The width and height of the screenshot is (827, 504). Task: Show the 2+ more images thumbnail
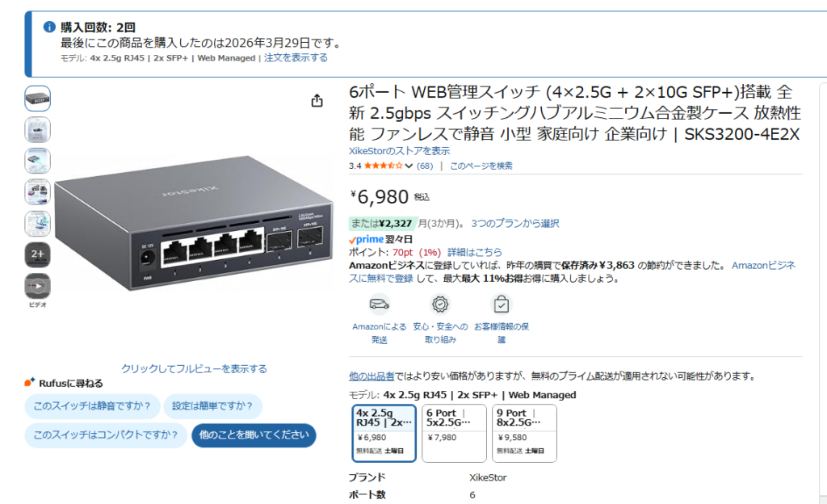point(37,254)
